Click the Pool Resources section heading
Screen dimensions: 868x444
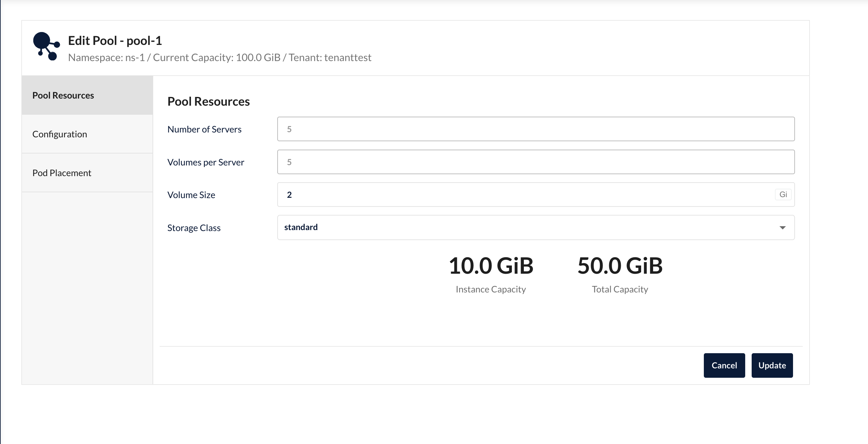[208, 101]
